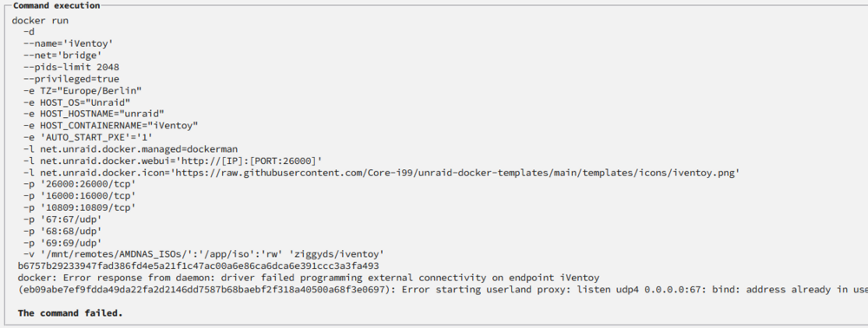Click the webui 'http://[IP]:[PORT:26000]' URL text
The image size is (868, 328).
[247, 161]
